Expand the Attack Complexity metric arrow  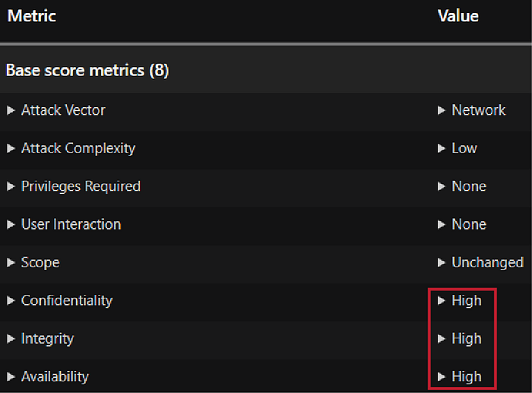coord(11,148)
